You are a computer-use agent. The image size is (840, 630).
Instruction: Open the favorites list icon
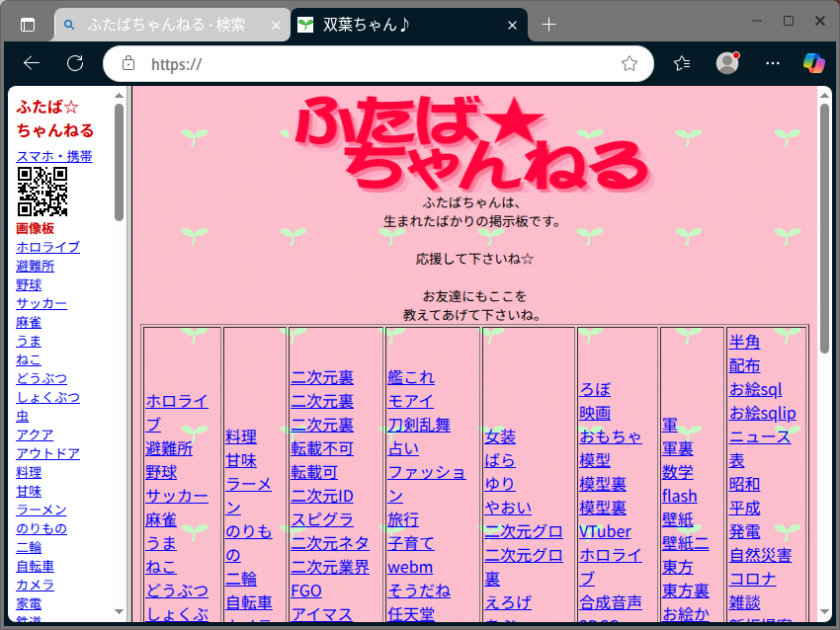[682, 63]
